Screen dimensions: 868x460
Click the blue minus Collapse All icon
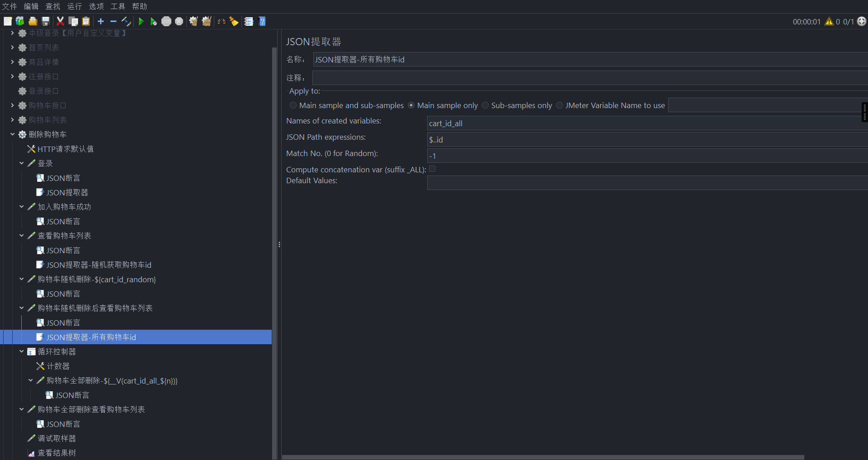[x=113, y=21]
